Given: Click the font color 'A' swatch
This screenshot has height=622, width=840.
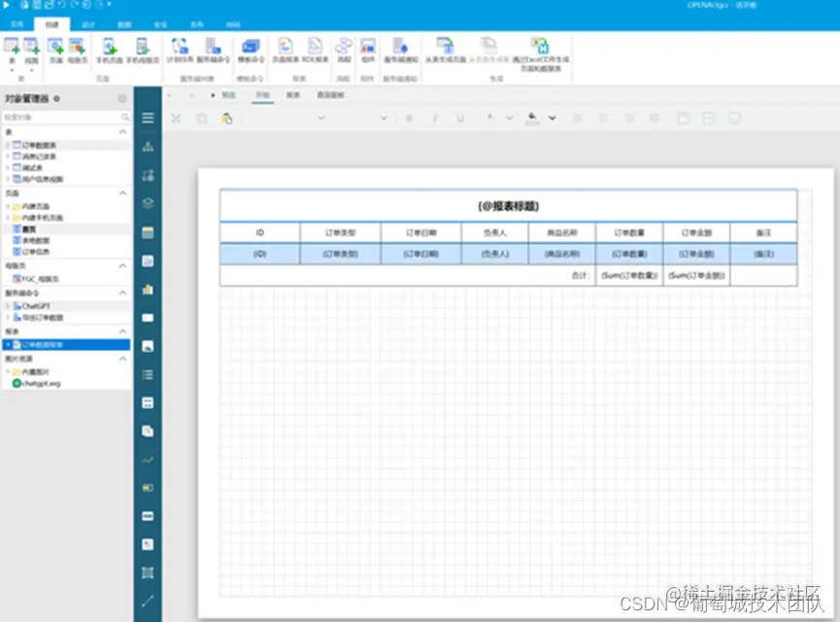Looking at the screenshot, I should pyautogui.click(x=489, y=118).
